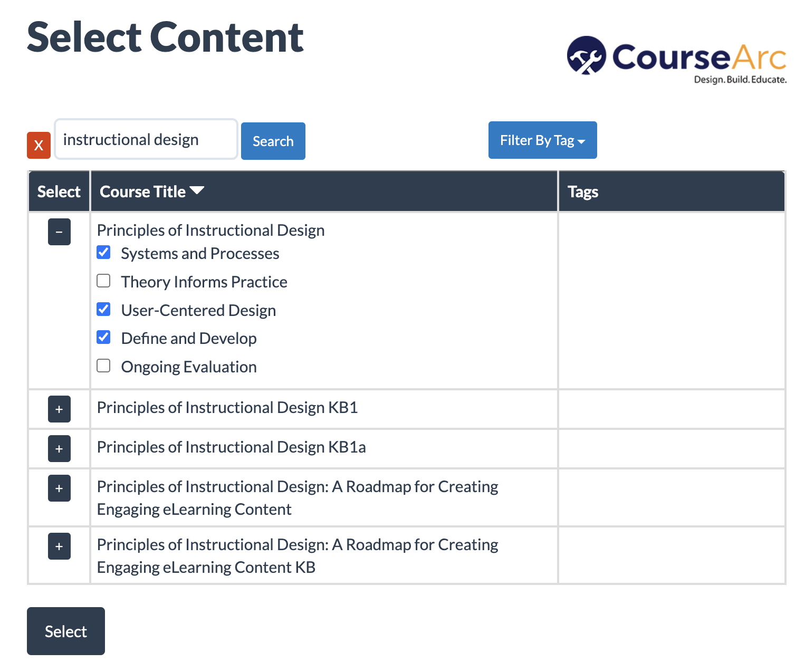The image size is (805, 672).
Task: Click the dark Select button at the bottom
Action: point(66,631)
